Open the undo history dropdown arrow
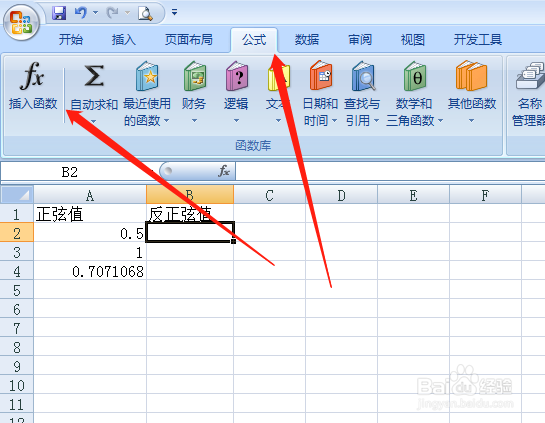Viewport: 545px width, 423px height. 95,13
